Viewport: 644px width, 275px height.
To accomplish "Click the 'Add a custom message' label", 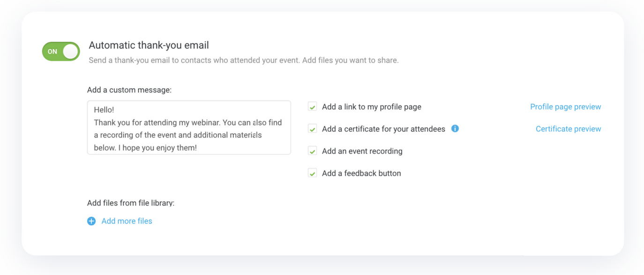I will coord(129,90).
